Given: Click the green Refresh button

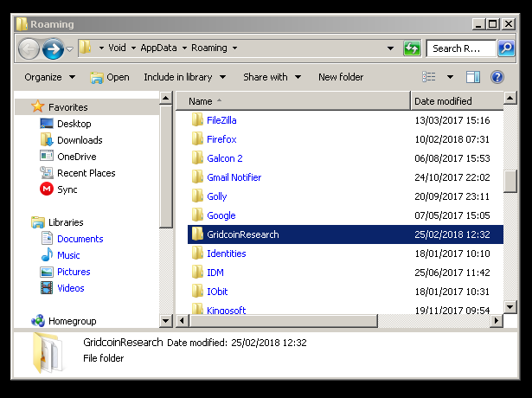Looking at the screenshot, I should [412, 48].
